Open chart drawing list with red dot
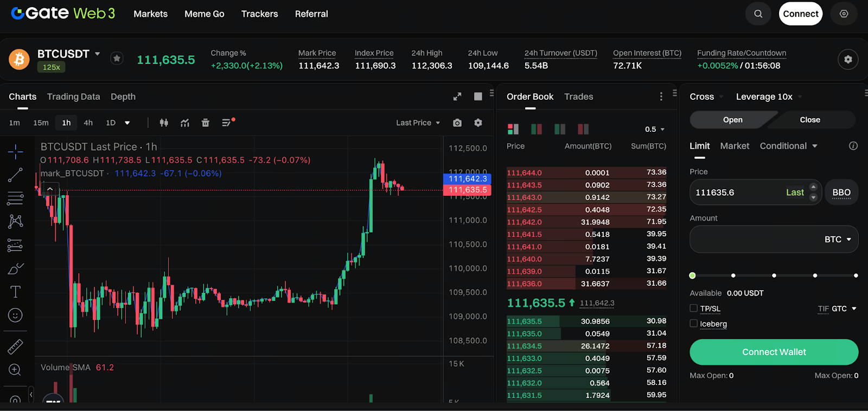Image resolution: width=868 pixels, height=411 pixels. click(x=228, y=123)
